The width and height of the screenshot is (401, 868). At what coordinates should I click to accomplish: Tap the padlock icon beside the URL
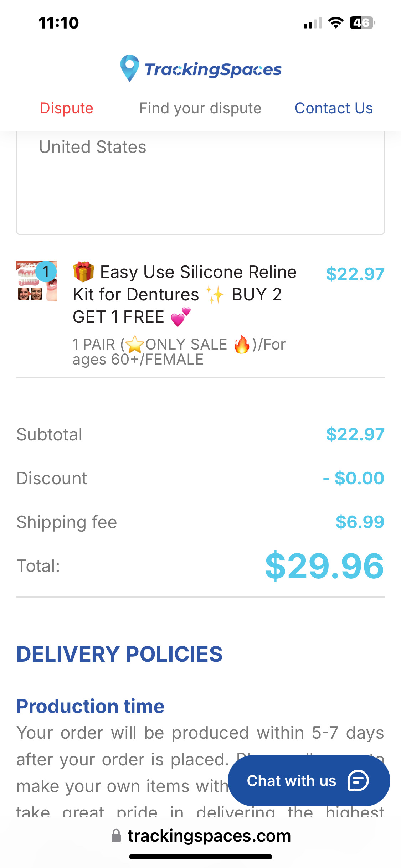[116, 836]
